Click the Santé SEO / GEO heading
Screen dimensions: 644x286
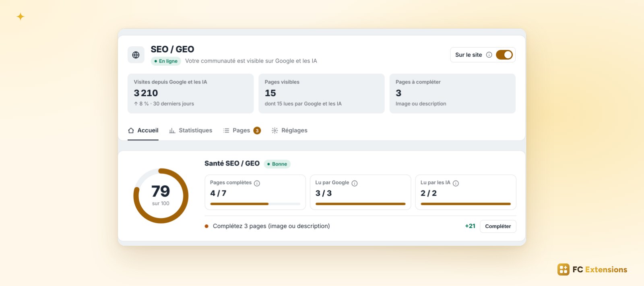click(232, 164)
